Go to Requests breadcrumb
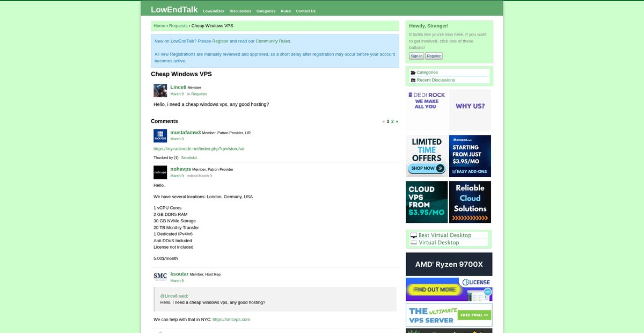 (x=178, y=26)
